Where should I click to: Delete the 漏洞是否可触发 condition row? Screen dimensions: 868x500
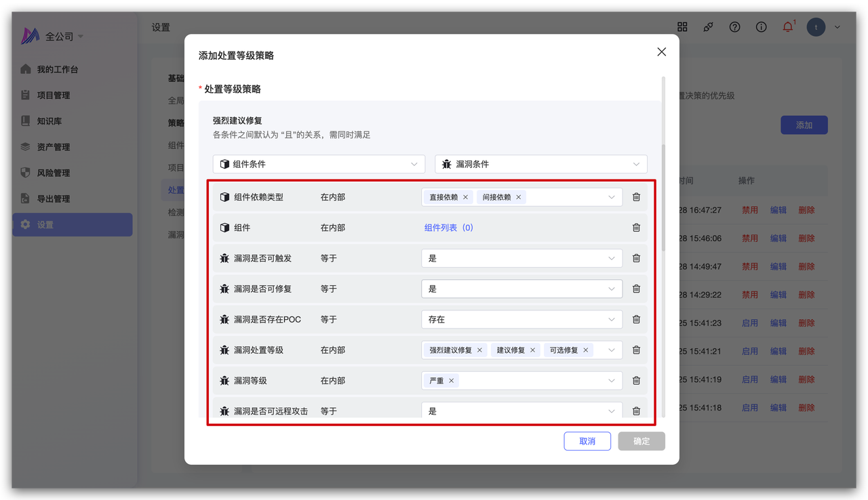tap(636, 258)
